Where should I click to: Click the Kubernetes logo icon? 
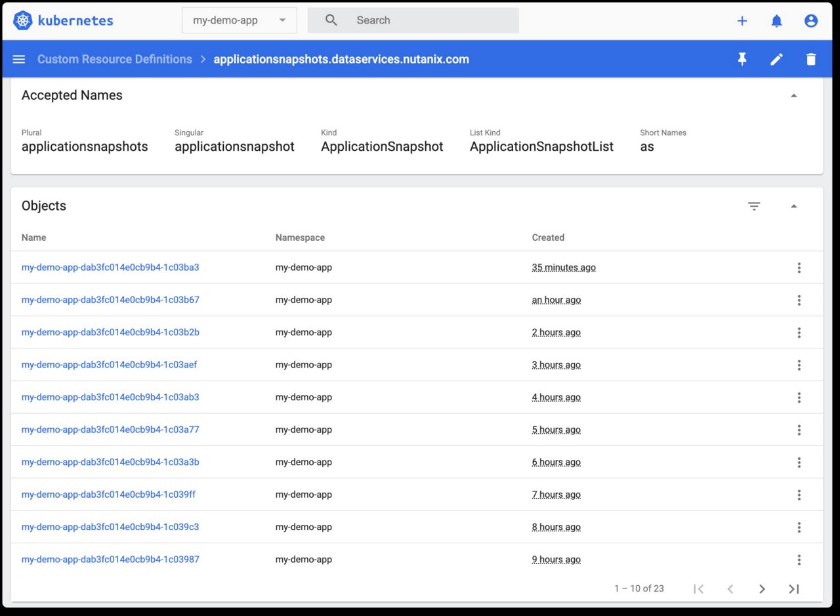pos(22,20)
